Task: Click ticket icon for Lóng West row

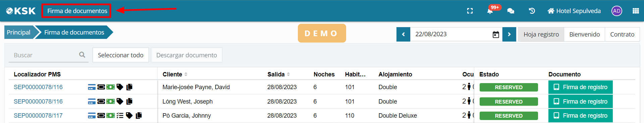Action: pos(101,101)
